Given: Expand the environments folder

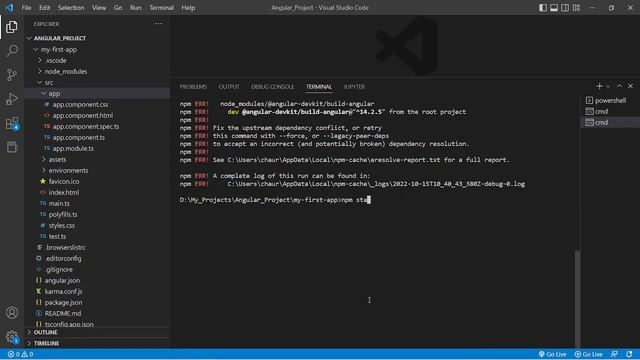Looking at the screenshot, I should [x=97, y=171].
